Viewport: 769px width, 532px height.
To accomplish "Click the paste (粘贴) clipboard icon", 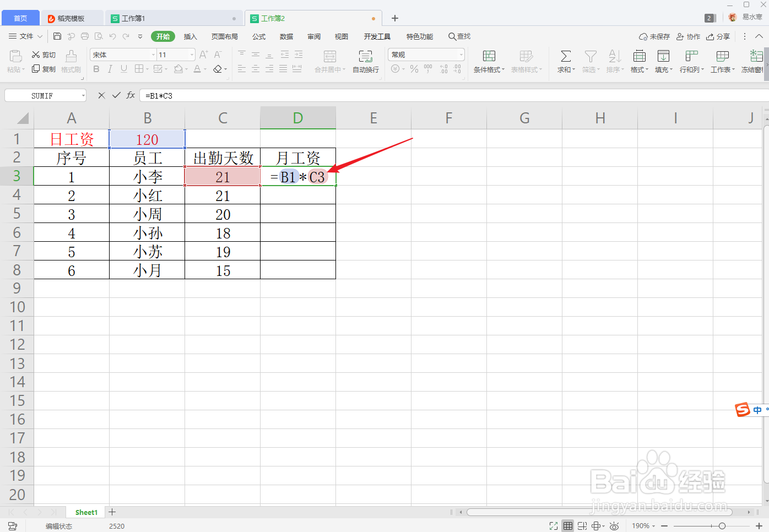I will click(x=15, y=56).
